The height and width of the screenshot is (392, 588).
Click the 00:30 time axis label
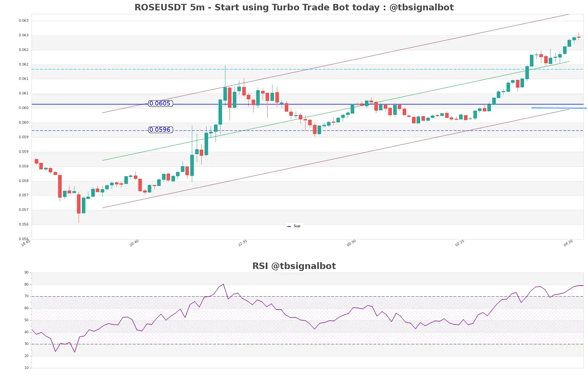tap(351, 243)
